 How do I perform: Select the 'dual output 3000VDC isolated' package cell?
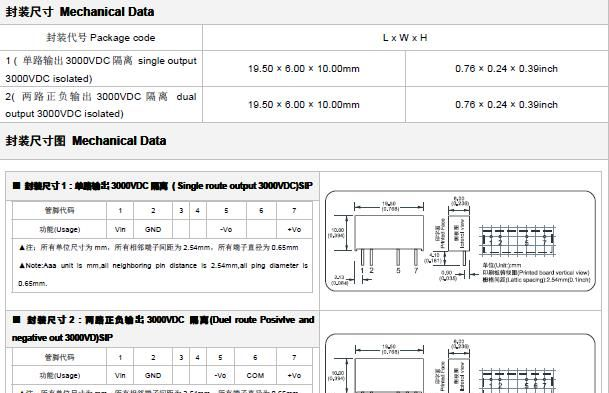pos(101,105)
